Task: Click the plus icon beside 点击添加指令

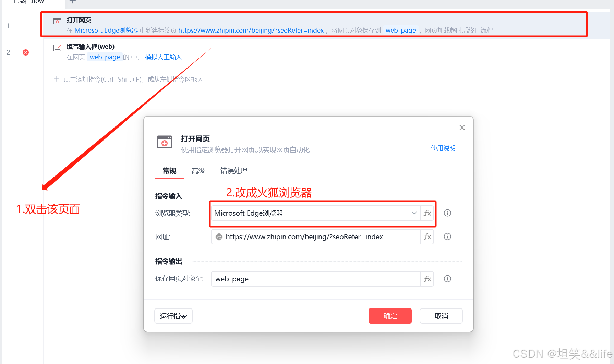Action: (57, 79)
